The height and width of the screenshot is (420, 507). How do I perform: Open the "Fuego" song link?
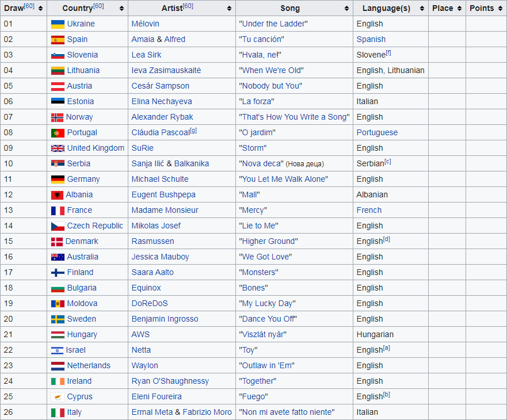click(x=253, y=396)
